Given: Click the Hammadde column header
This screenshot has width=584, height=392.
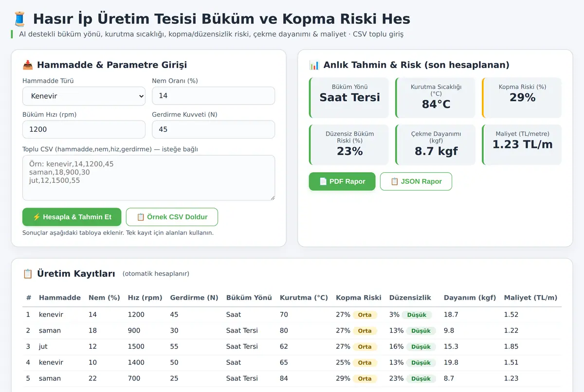Looking at the screenshot, I should 60,298.
